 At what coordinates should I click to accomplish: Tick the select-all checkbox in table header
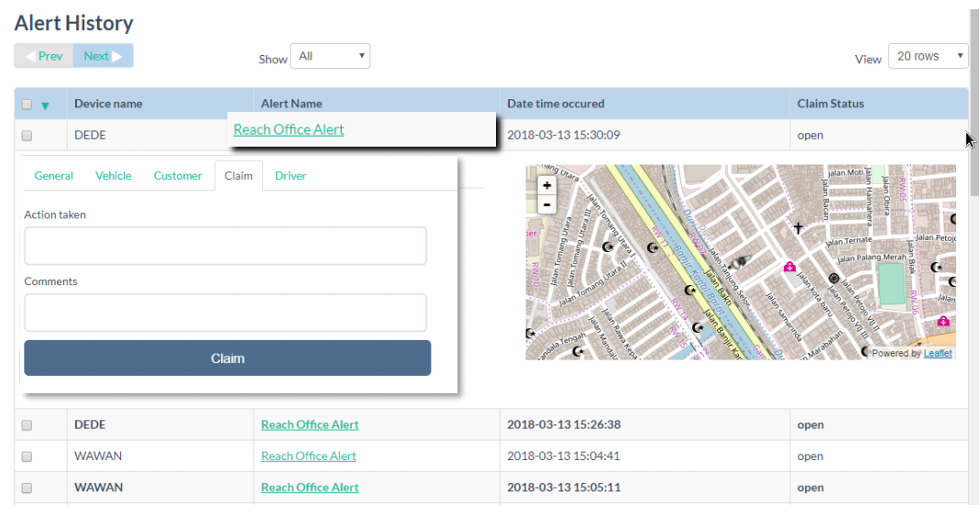(x=27, y=104)
